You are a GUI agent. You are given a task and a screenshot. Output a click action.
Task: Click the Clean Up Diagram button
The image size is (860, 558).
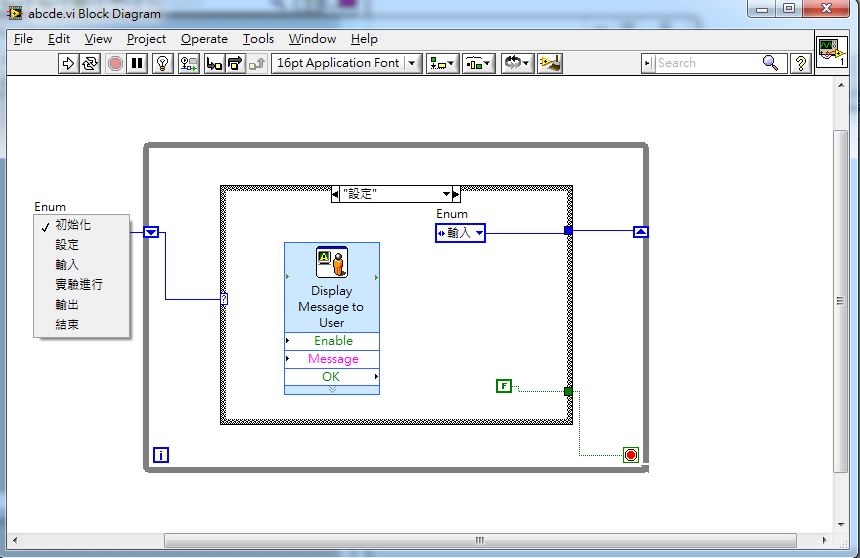(x=550, y=64)
